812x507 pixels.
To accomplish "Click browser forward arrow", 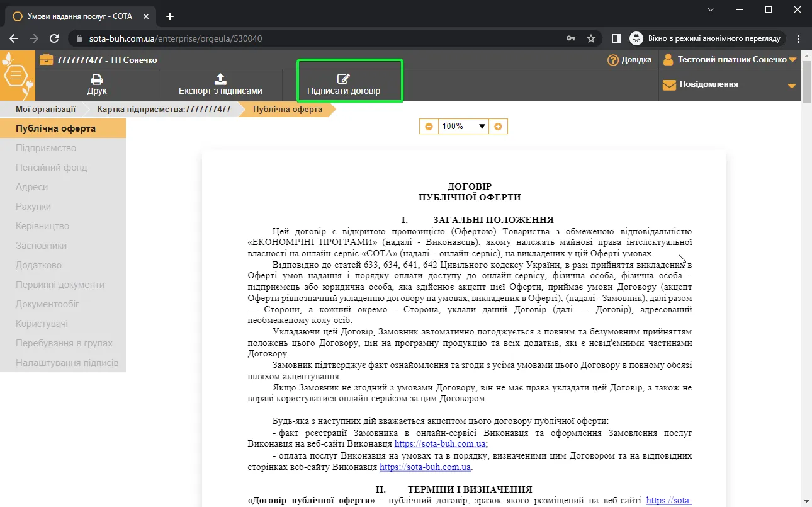I will tap(34, 38).
